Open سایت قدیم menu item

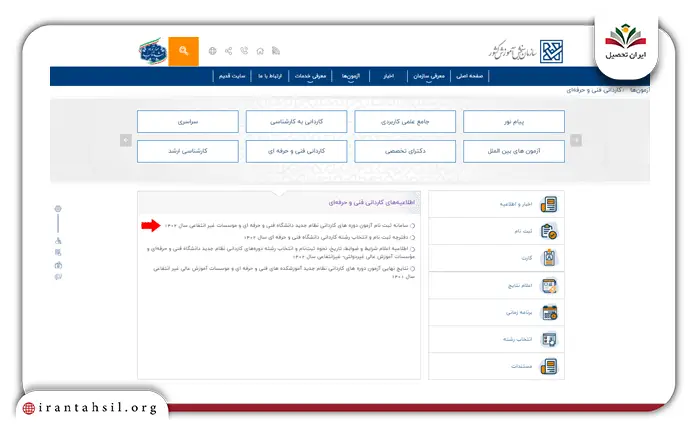(x=232, y=76)
